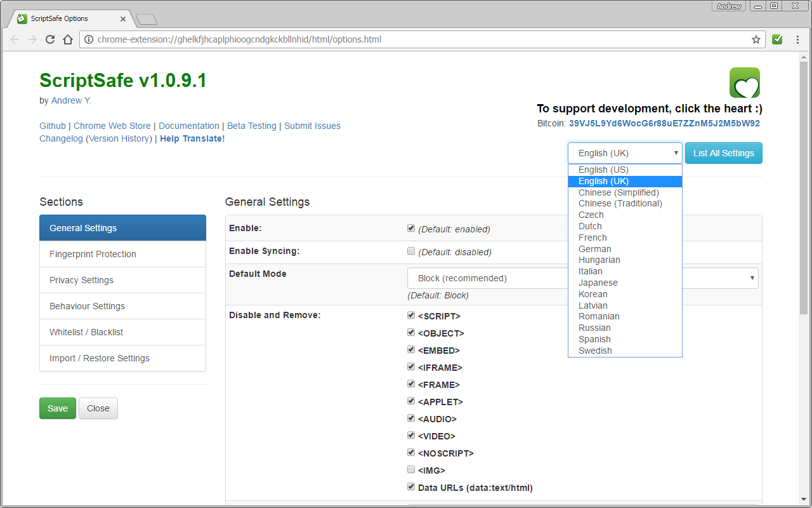Viewport: 812px width, 508px height.
Task: Switch to Privacy Settings section
Action: point(122,280)
